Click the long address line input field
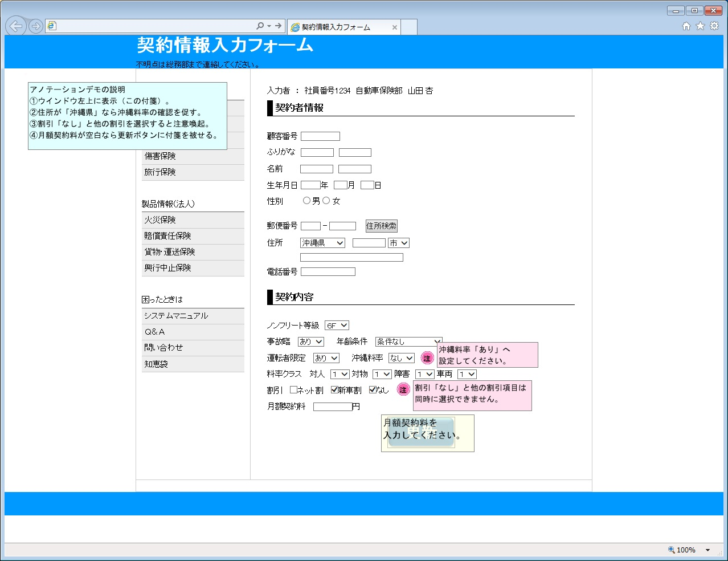Viewport: 728px width, 561px height. point(351,258)
